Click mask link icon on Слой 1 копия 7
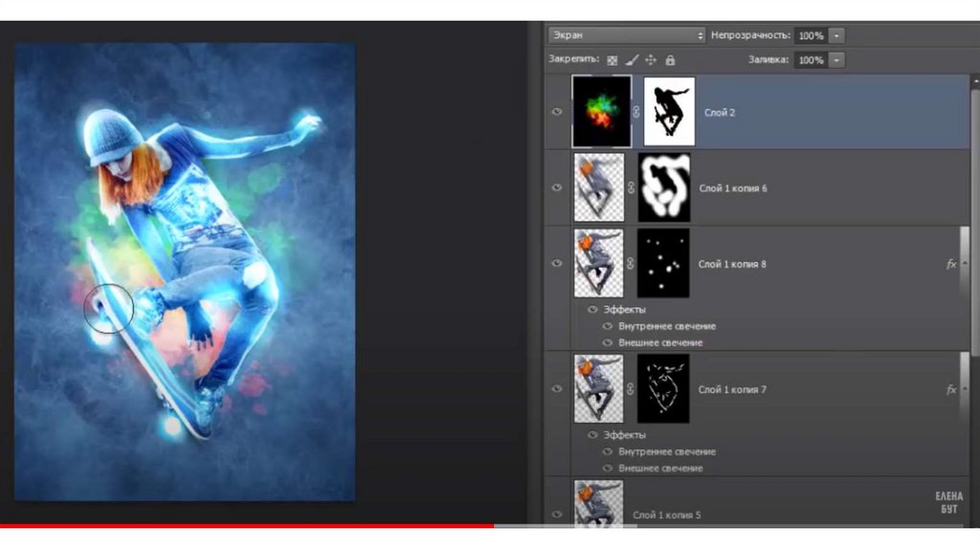 630,388
